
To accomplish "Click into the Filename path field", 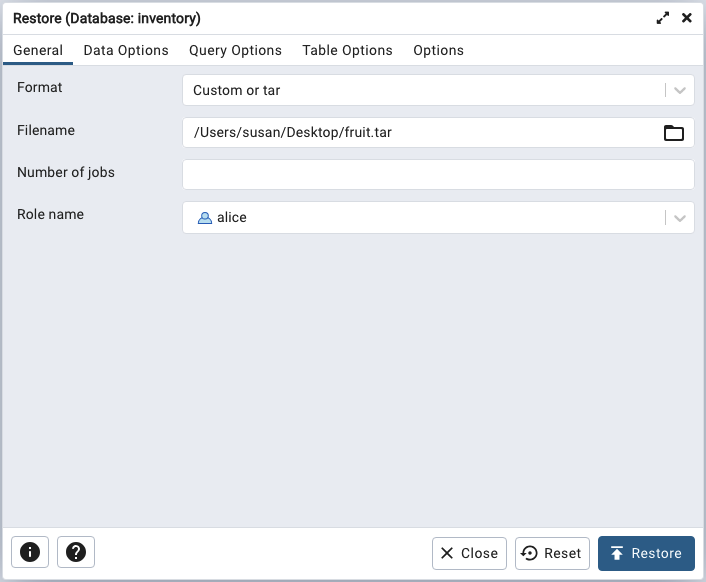I will (420, 133).
